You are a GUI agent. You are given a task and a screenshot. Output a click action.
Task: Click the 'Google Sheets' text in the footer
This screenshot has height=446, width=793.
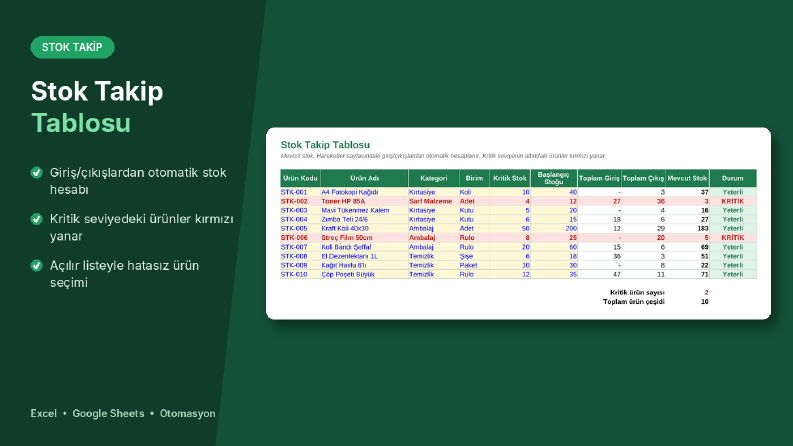tap(108, 414)
